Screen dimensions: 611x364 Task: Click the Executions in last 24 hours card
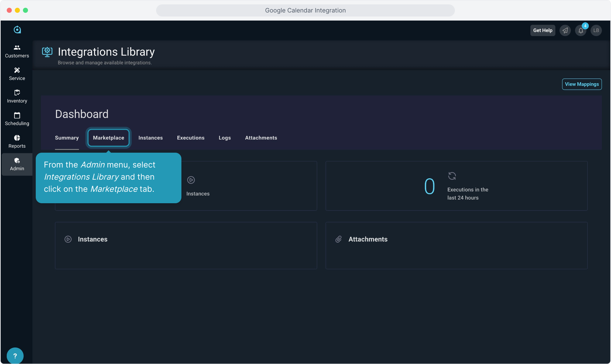click(x=456, y=186)
